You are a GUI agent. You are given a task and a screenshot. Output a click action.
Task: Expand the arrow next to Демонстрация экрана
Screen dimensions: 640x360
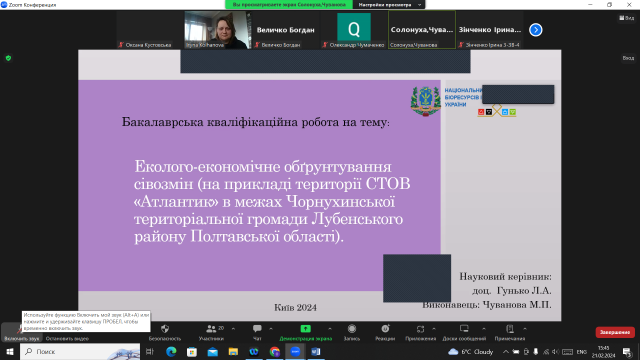point(330,329)
